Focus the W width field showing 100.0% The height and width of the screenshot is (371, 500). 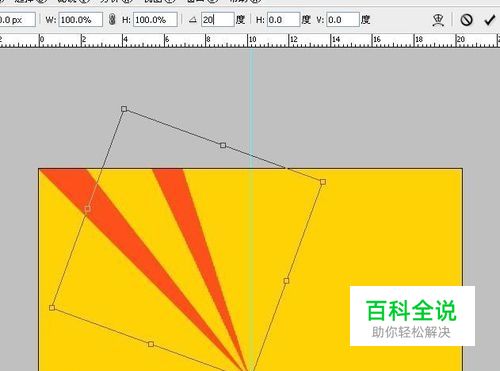(x=81, y=20)
